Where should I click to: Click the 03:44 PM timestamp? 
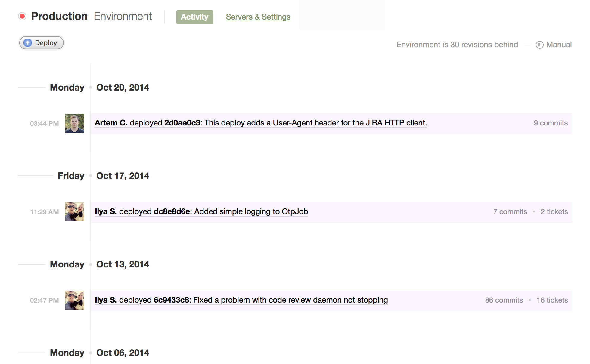(x=44, y=124)
